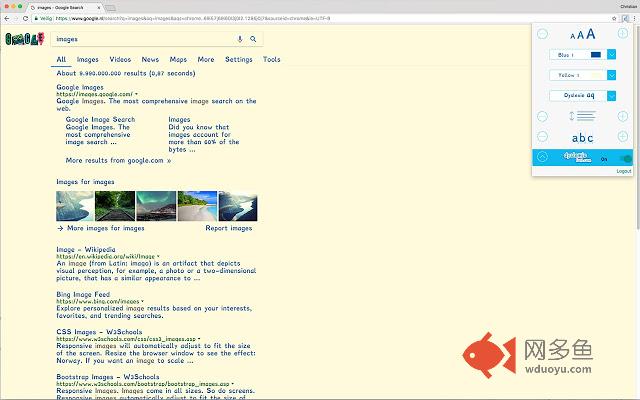Click the Dyslexie logo in blue bar
Viewport: 640px width, 400px height.
[x=578, y=157]
